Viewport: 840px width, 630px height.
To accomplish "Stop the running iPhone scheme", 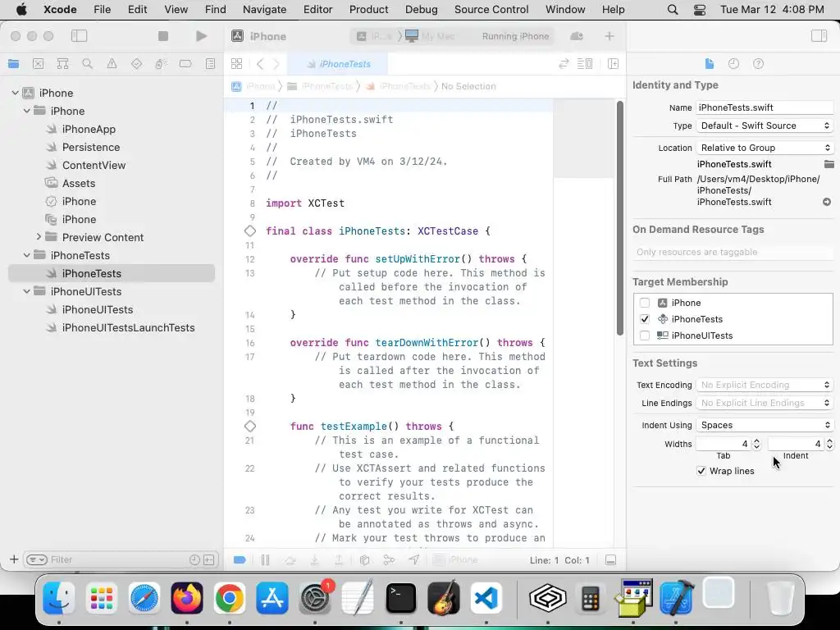I will 163,36.
